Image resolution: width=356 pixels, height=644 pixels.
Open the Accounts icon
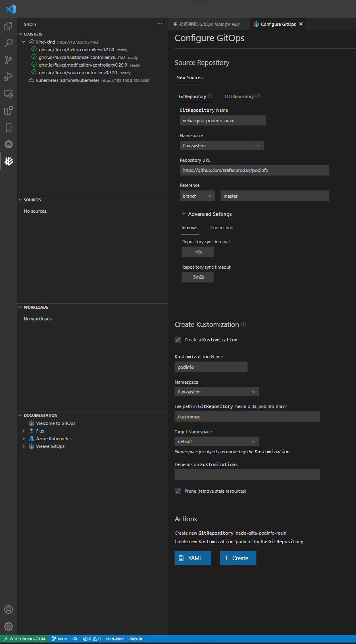8,609
